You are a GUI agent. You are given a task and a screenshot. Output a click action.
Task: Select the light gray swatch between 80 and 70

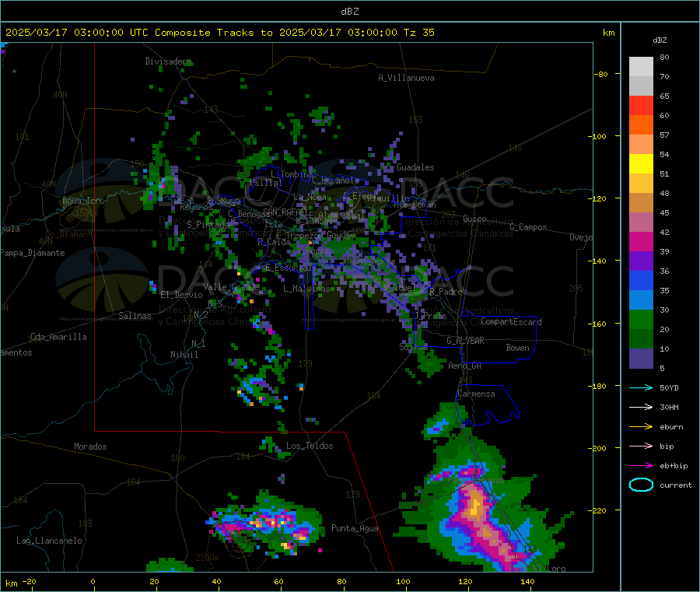641,67
